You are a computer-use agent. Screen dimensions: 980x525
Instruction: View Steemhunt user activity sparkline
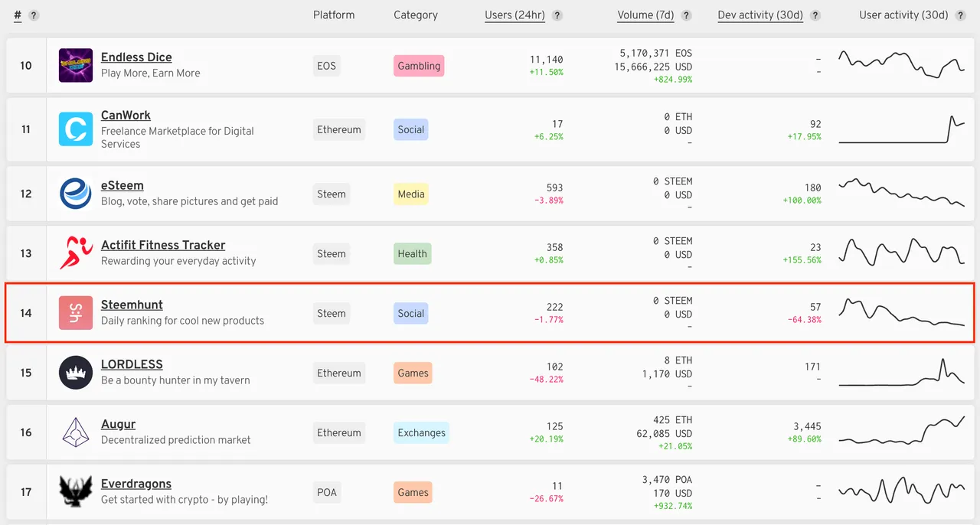point(902,312)
